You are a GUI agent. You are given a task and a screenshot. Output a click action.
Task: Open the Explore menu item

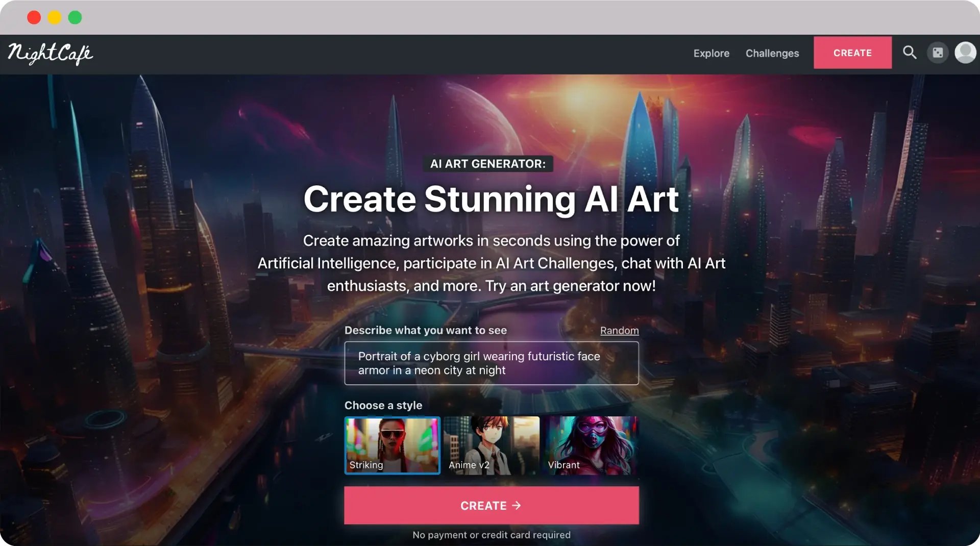pos(711,53)
